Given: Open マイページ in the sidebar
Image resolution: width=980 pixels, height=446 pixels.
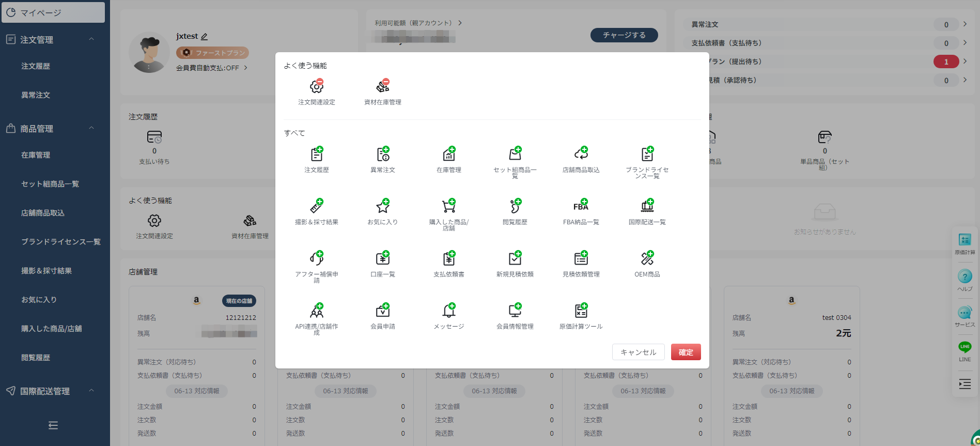Looking at the screenshot, I should click(x=53, y=12).
